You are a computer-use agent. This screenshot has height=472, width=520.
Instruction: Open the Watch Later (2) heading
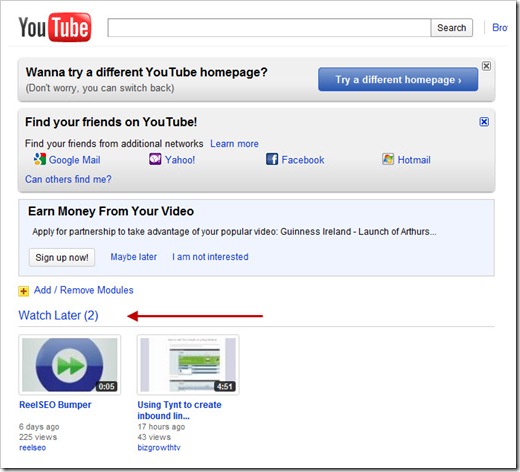[58, 315]
